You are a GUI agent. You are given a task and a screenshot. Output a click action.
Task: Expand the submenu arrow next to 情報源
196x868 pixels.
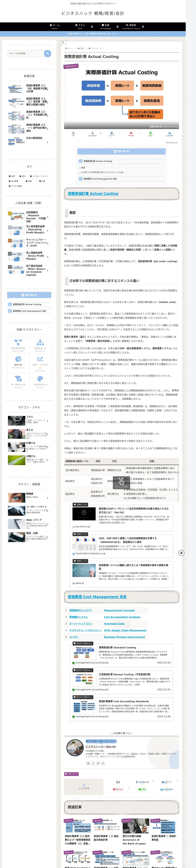(143, 27)
